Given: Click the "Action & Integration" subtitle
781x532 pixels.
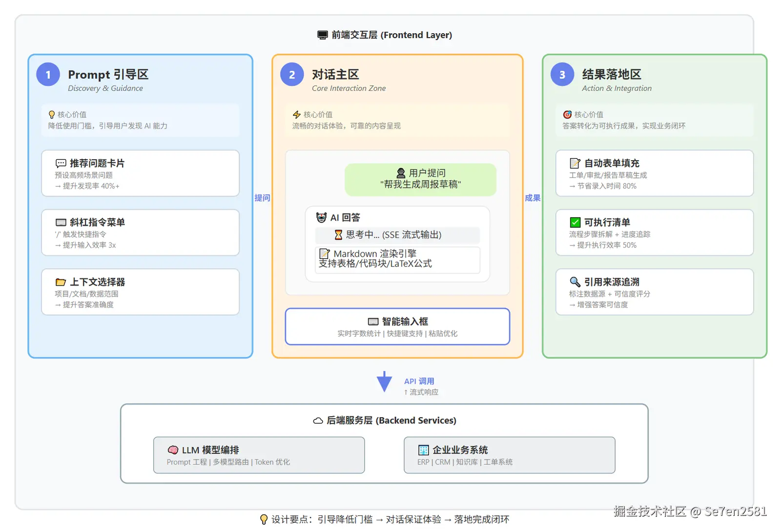Looking at the screenshot, I should pos(617,88).
